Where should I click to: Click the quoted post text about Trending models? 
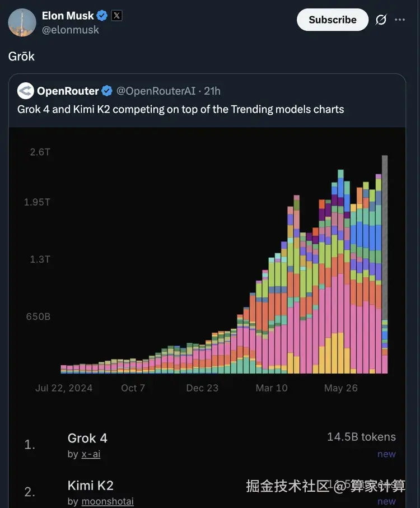180,109
